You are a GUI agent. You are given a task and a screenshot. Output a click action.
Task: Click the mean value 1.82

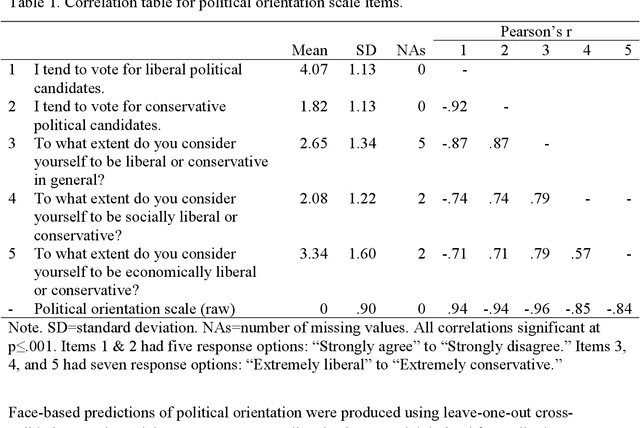[x=313, y=107]
